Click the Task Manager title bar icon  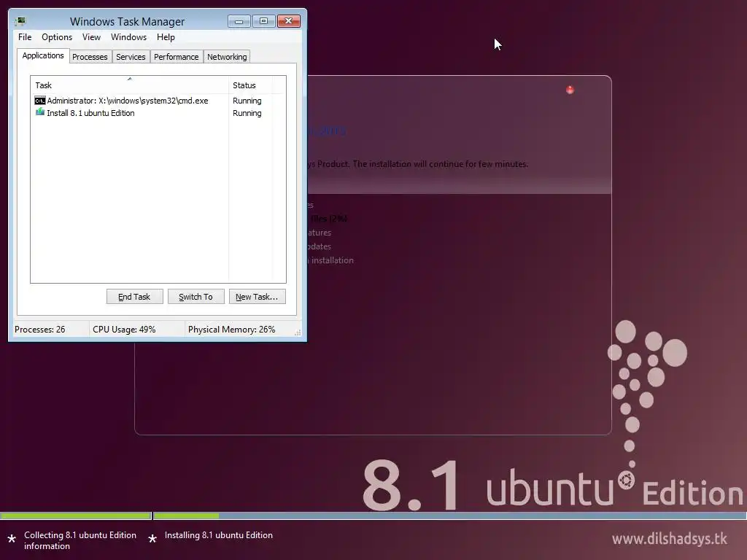coord(20,21)
